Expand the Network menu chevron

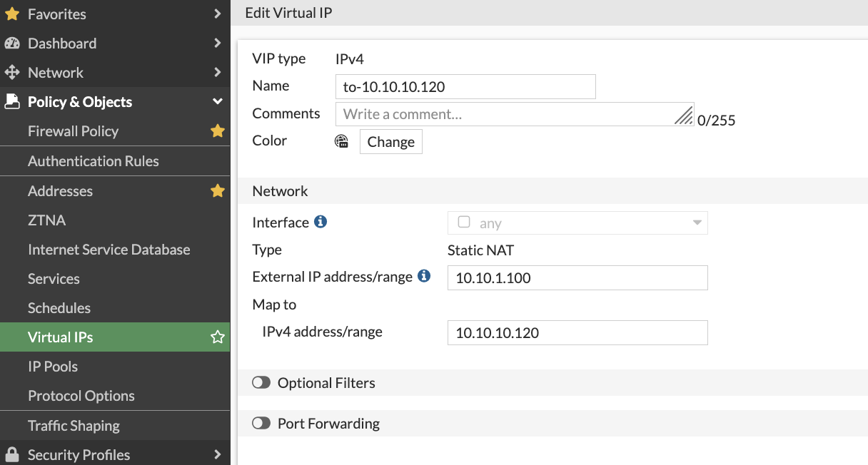click(218, 73)
